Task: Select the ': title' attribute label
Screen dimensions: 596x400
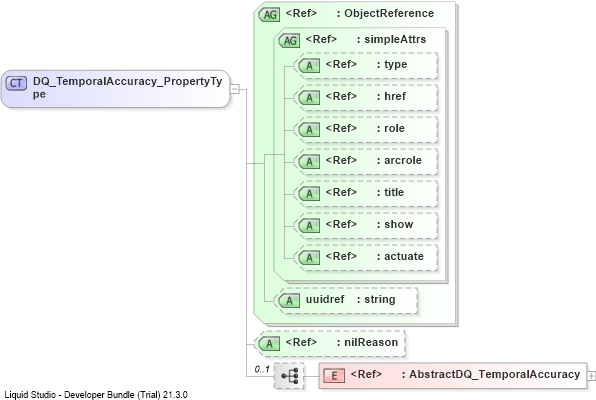Action: pyautogui.click(x=390, y=192)
